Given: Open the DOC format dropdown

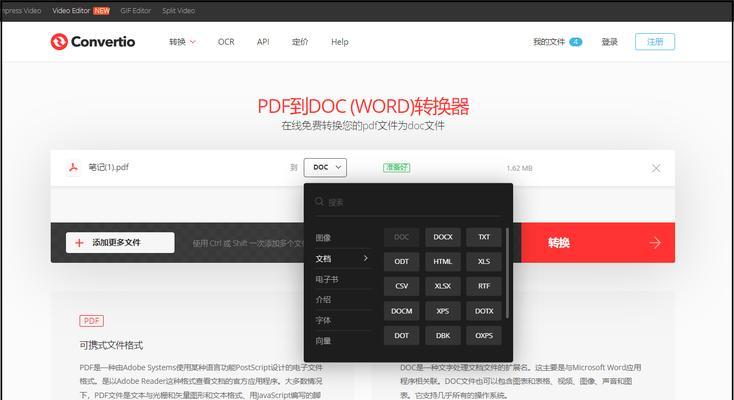Looking at the screenshot, I should click(325, 167).
